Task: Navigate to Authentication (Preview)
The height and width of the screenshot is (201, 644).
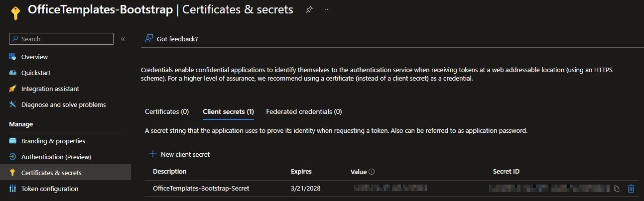Action: click(x=56, y=157)
